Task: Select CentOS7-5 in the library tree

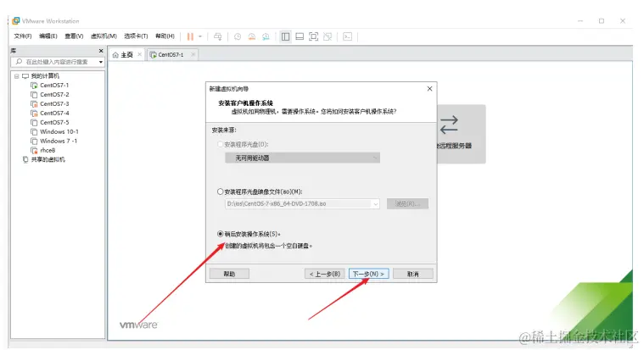Action: click(x=54, y=122)
